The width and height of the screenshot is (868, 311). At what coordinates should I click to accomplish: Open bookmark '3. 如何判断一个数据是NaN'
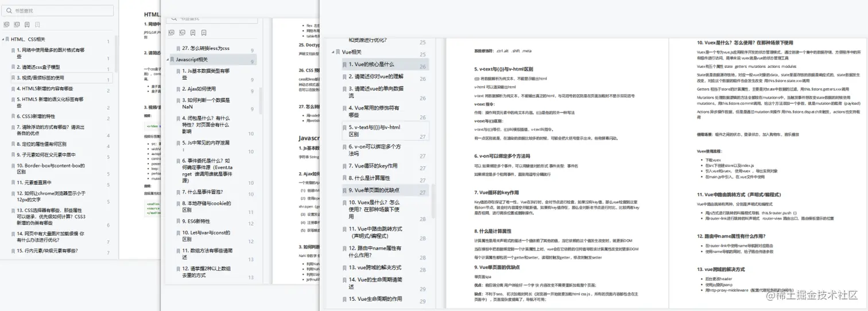click(206, 103)
